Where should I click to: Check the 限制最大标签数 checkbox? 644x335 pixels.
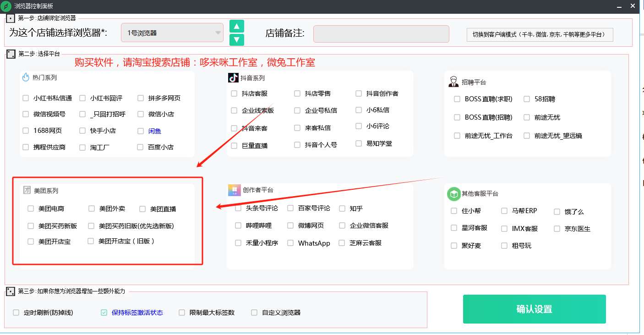(x=182, y=313)
